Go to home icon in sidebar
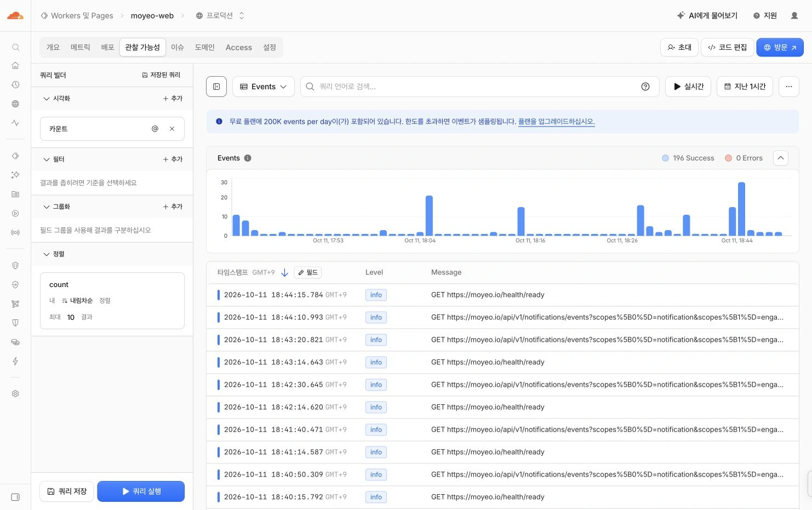Viewport: 812px width, 510px height. (x=15, y=66)
